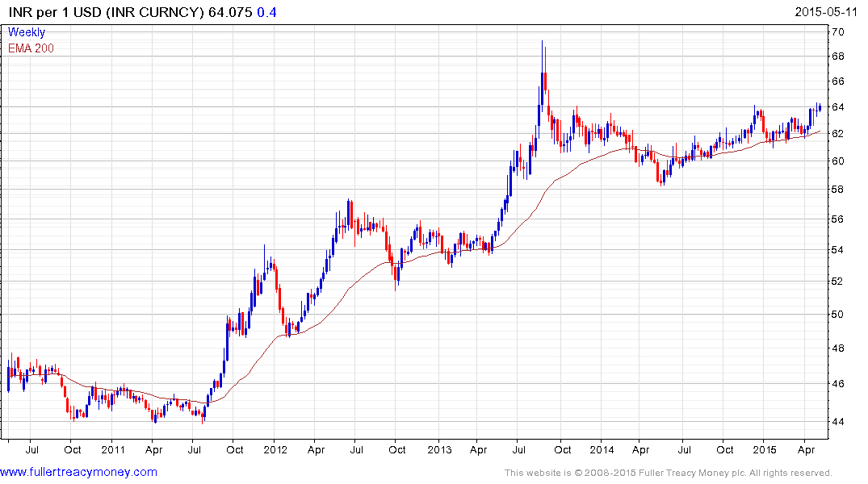Click the 58 price axis label
This screenshot has width=868, height=484.
tap(837, 190)
